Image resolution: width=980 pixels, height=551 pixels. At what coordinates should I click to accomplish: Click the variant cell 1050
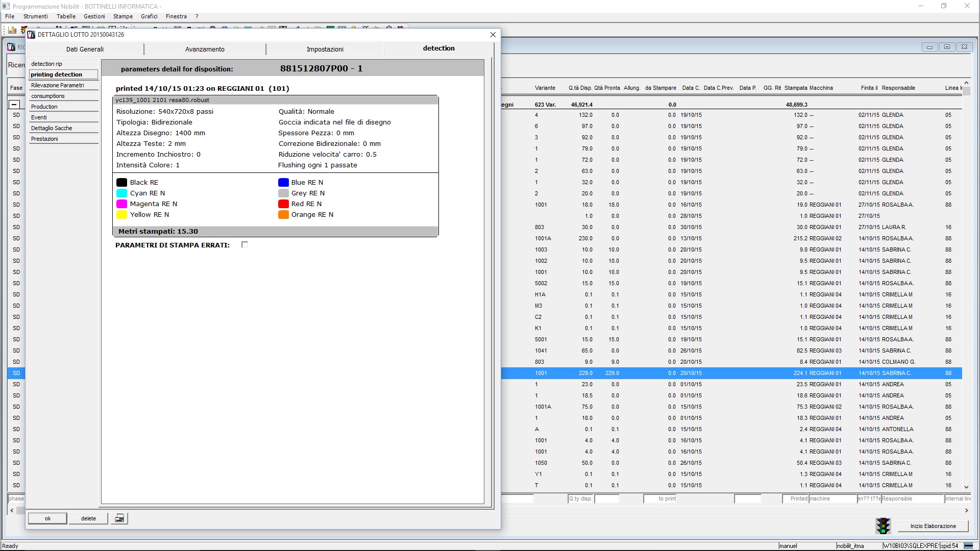pos(541,463)
